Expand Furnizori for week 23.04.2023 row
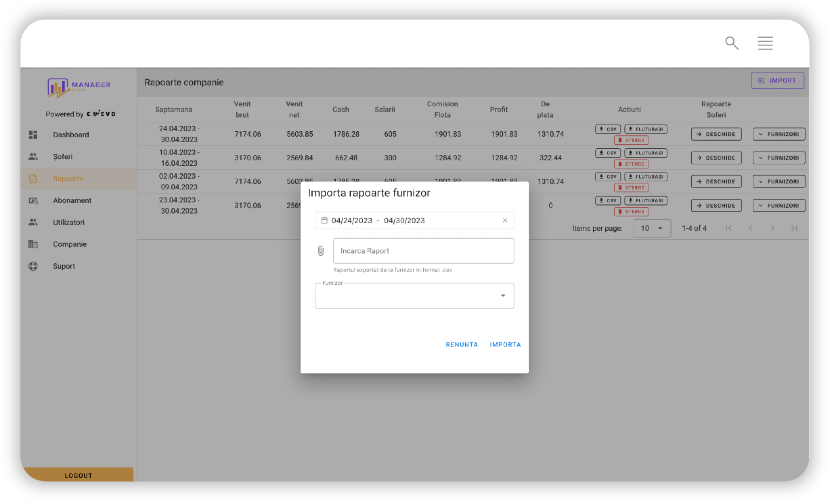Viewport: 834px width, 500px height. (779, 205)
